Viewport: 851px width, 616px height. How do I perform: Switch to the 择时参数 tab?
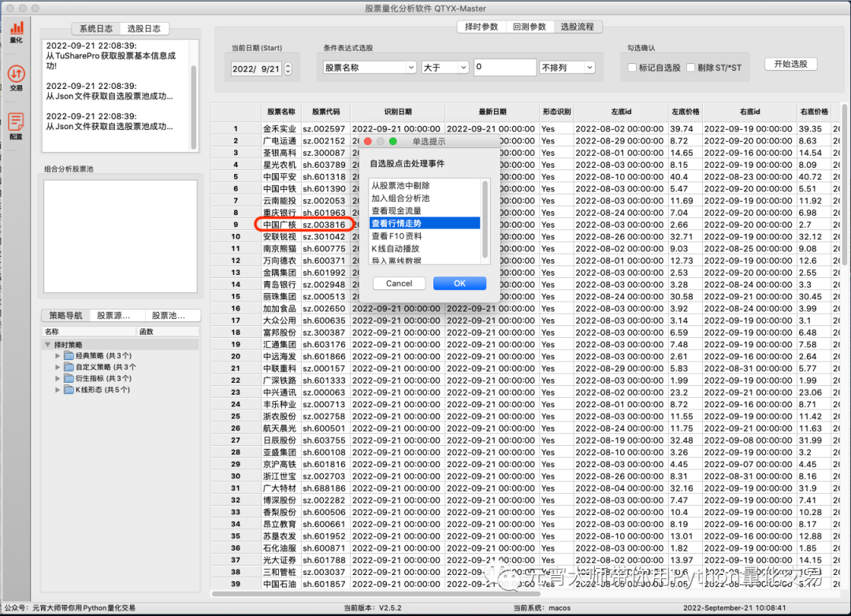click(x=481, y=27)
